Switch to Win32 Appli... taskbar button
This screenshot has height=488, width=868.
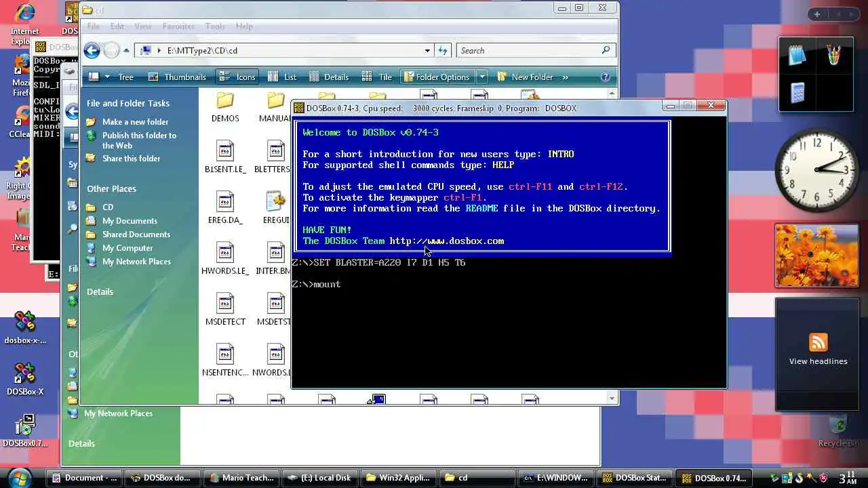coord(399,478)
